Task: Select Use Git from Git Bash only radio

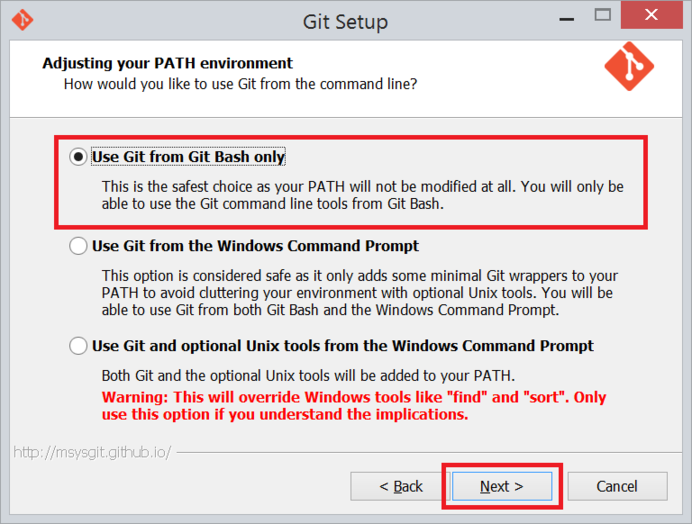Action: tap(78, 157)
